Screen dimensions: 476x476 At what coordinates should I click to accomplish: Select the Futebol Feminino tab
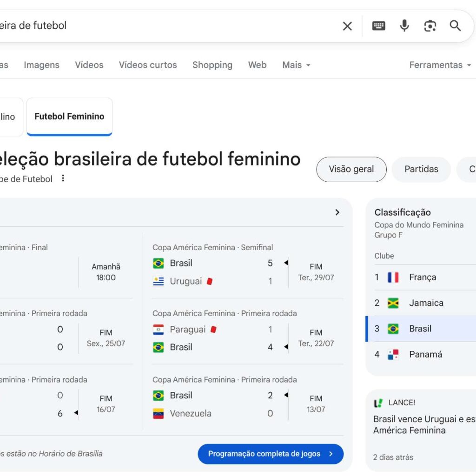[x=69, y=117]
